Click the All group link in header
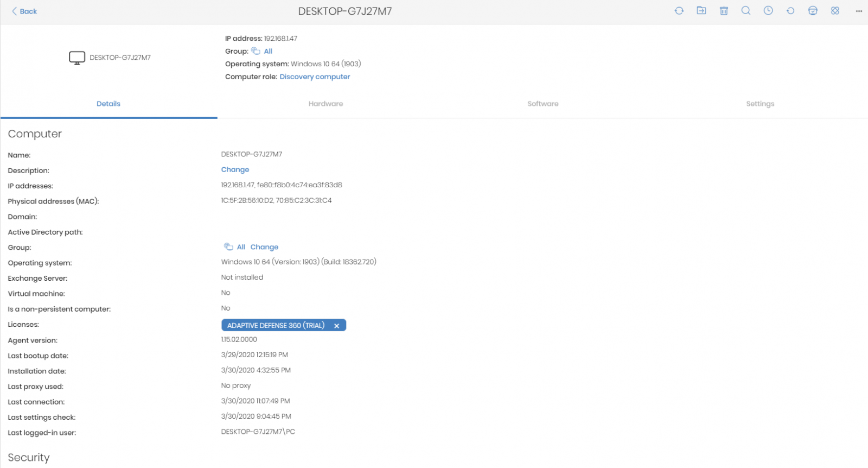This screenshot has width=868, height=468. pyautogui.click(x=268, y=52)
